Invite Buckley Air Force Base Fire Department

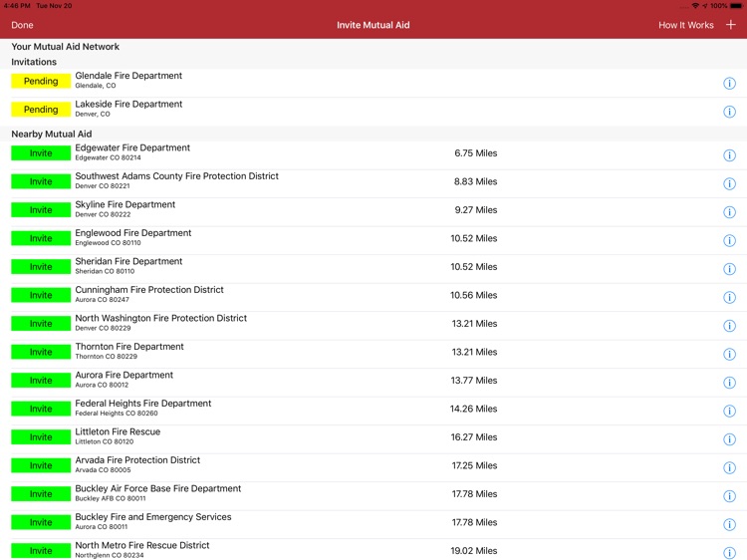(41, 494)
